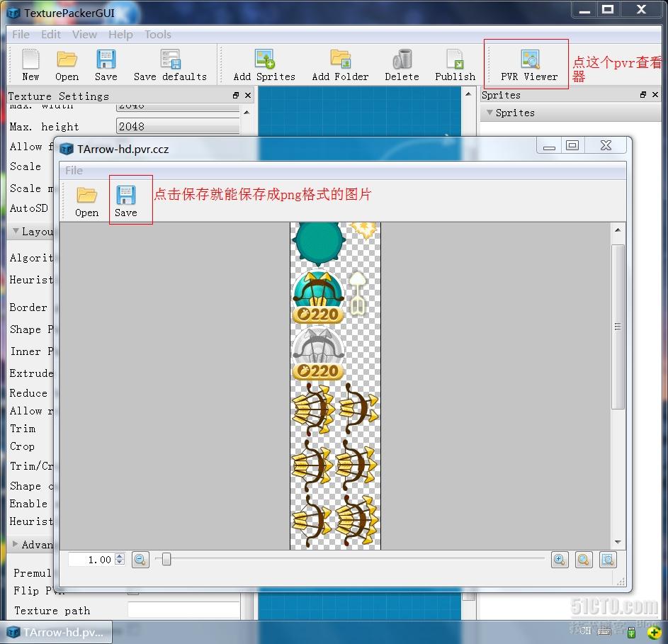Screen dimensions: 668x644
Task: Open File menu in TexturePackerGUI
Action: (21, 34)
